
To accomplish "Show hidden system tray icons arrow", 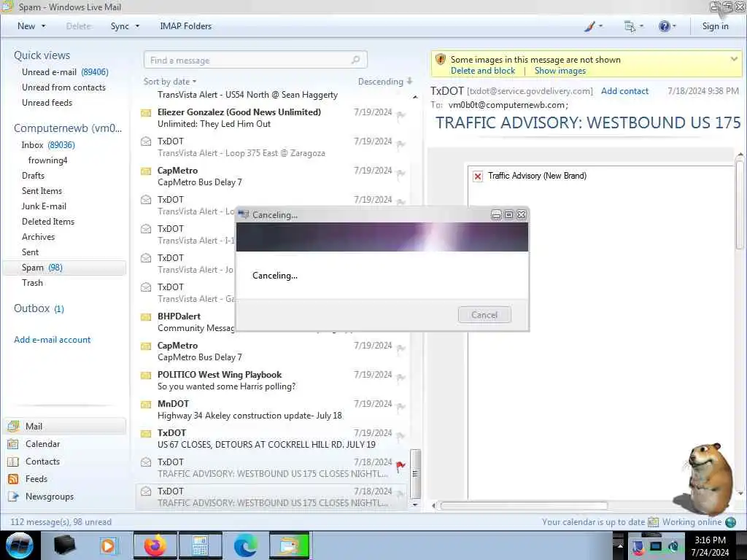I will [620, 545].
